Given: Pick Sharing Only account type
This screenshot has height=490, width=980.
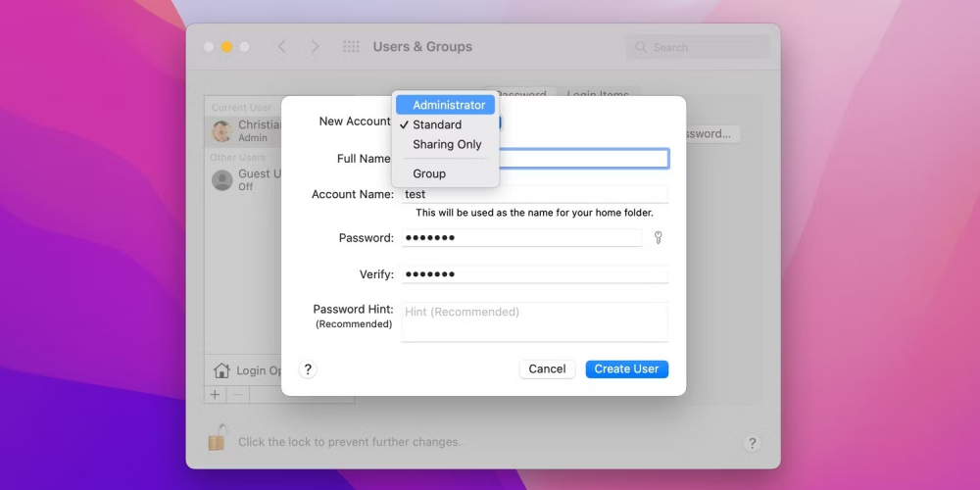Looking at the screenshot, I should (445, 144).
